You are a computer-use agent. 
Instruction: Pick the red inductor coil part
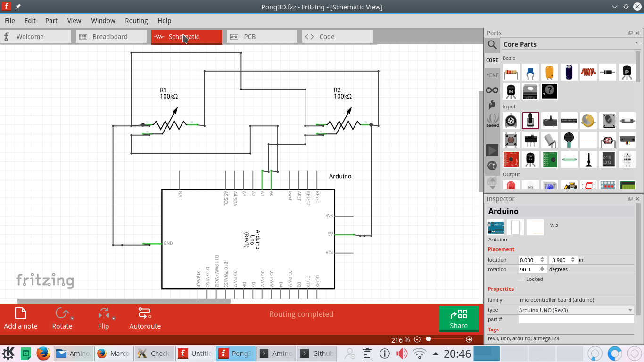[588, 72]
